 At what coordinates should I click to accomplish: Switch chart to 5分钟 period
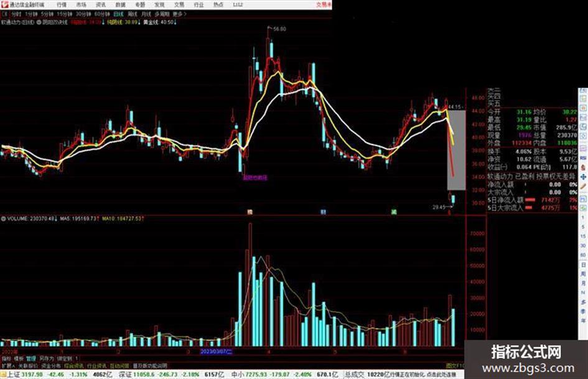click(x=47, y=14)
